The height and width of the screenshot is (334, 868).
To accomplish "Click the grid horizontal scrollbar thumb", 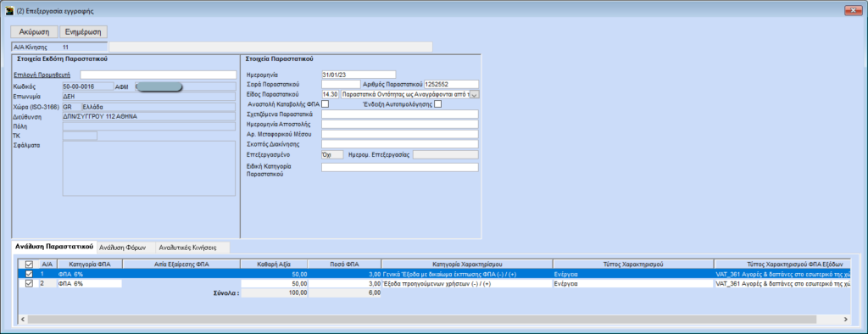I will (422, 320).
